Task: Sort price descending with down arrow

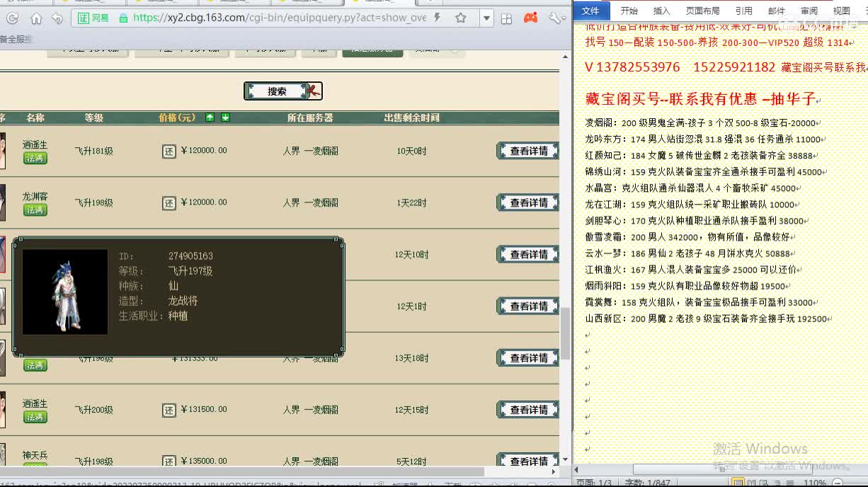Action: [225, 118]
